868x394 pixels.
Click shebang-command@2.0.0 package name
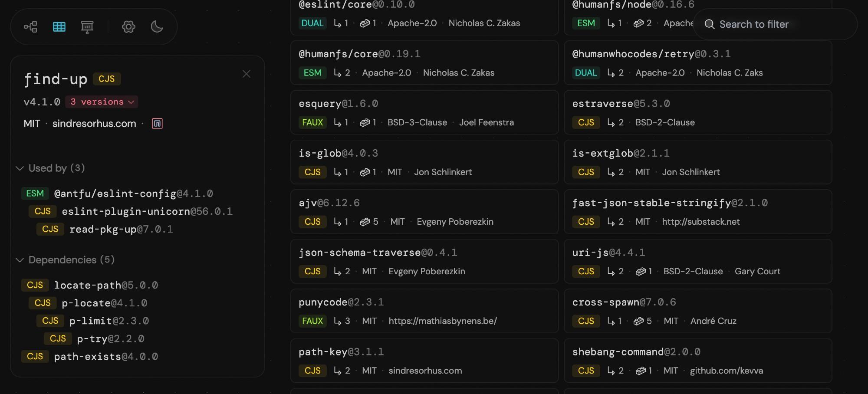coord(636,352)
